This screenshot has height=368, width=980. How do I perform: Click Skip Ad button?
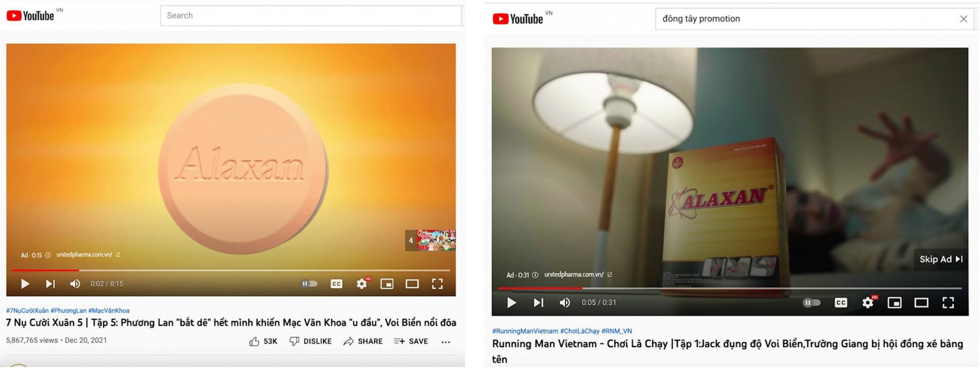(941, 260)
